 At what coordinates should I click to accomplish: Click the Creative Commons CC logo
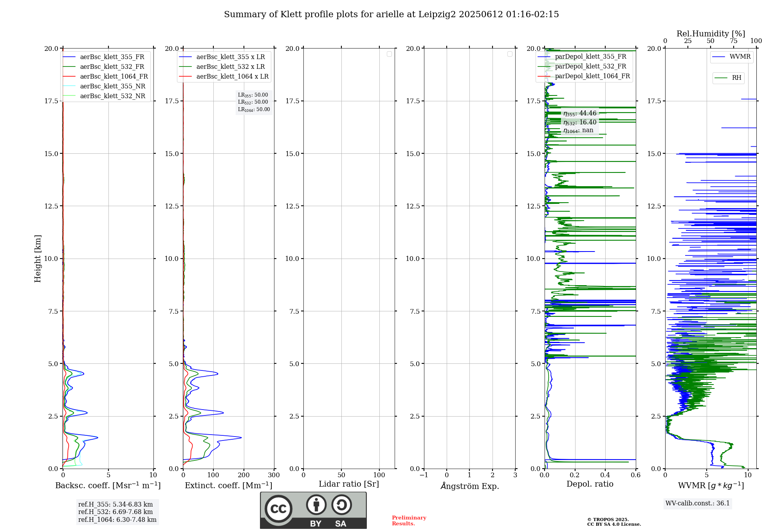278,509
